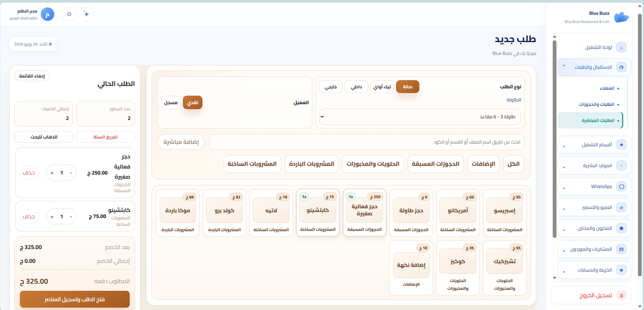Screen dimensions: 644x310
Task: Open العملاء in sidebar
Action: [x=607, y=88]
